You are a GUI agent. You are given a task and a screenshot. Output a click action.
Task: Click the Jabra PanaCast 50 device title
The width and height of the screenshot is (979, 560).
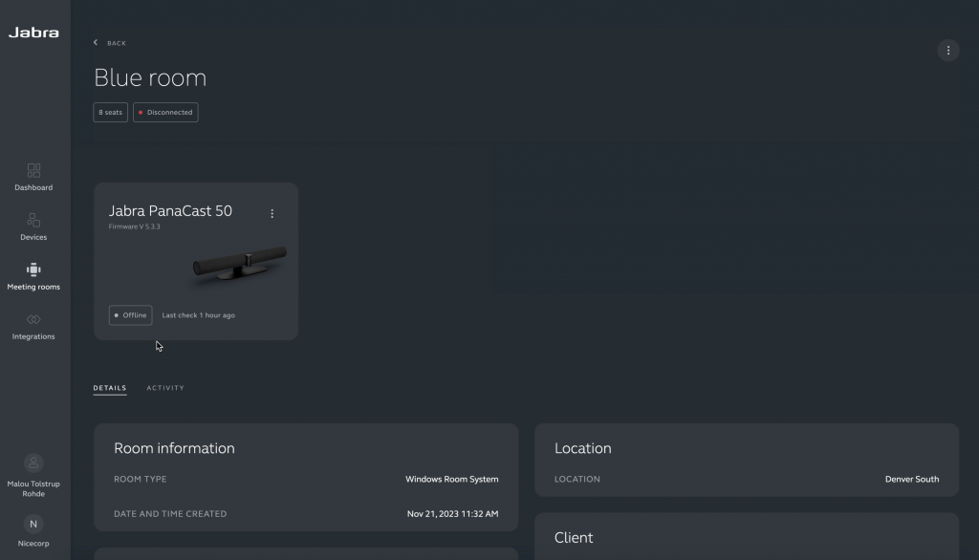(170, 211)
